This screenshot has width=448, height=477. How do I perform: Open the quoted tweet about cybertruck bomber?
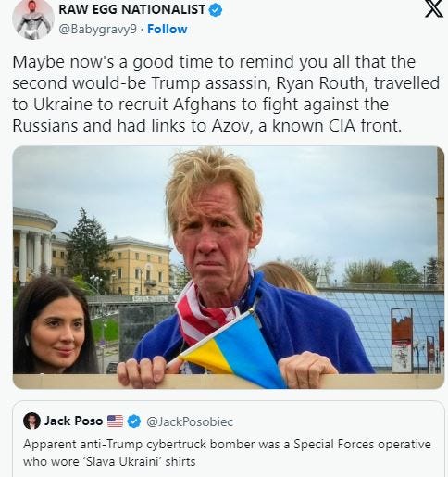tap(229, 439)
